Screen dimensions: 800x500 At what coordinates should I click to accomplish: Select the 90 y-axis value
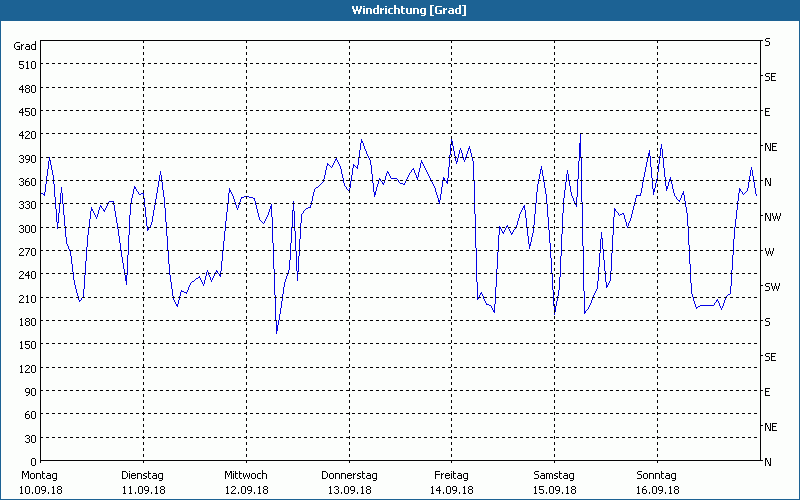click(x=31, y=392)
